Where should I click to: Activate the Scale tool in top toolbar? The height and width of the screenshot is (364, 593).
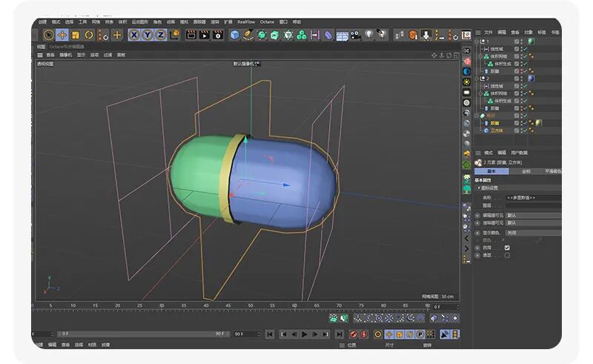(76, 35)
